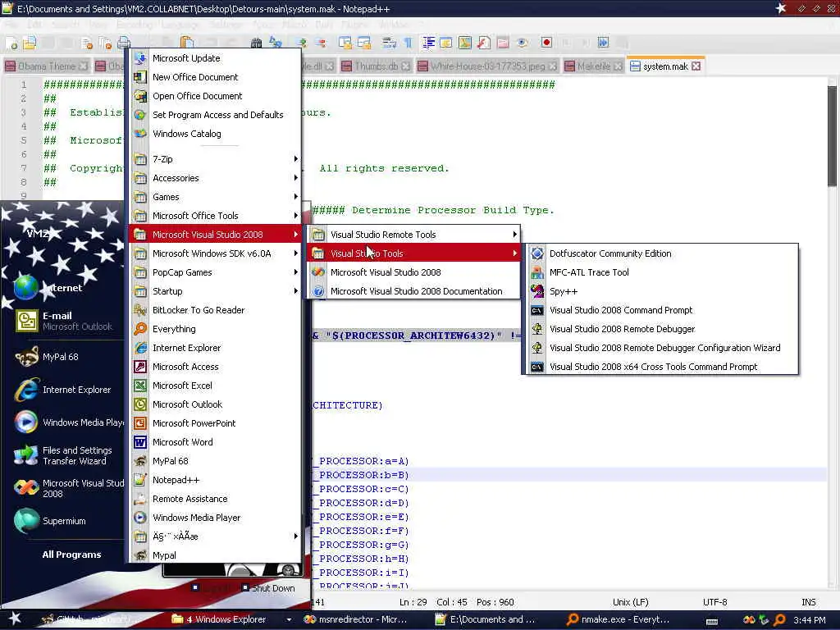The width and height of the screenshot is (840, 630).
Task: Switch to White-House-03-177353.jpeg tab
Action: [x=487, y=66]
